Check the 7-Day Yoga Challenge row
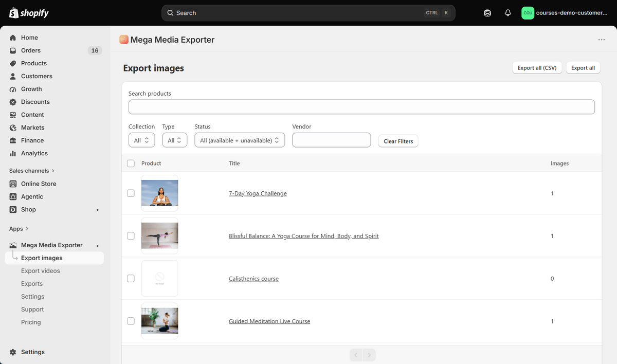The height and width of the screenshot is (364, 617). point(131,193)
